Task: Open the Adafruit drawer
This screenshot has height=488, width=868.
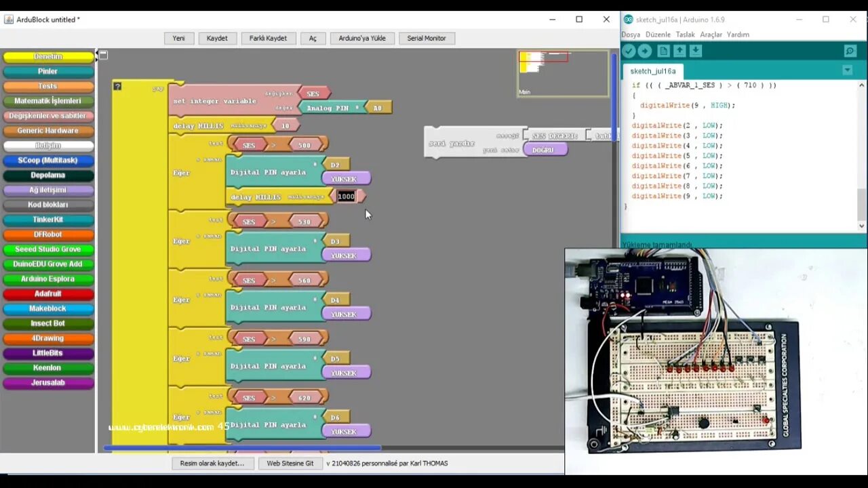Action: pyautogui.click(x=48, y=294)
